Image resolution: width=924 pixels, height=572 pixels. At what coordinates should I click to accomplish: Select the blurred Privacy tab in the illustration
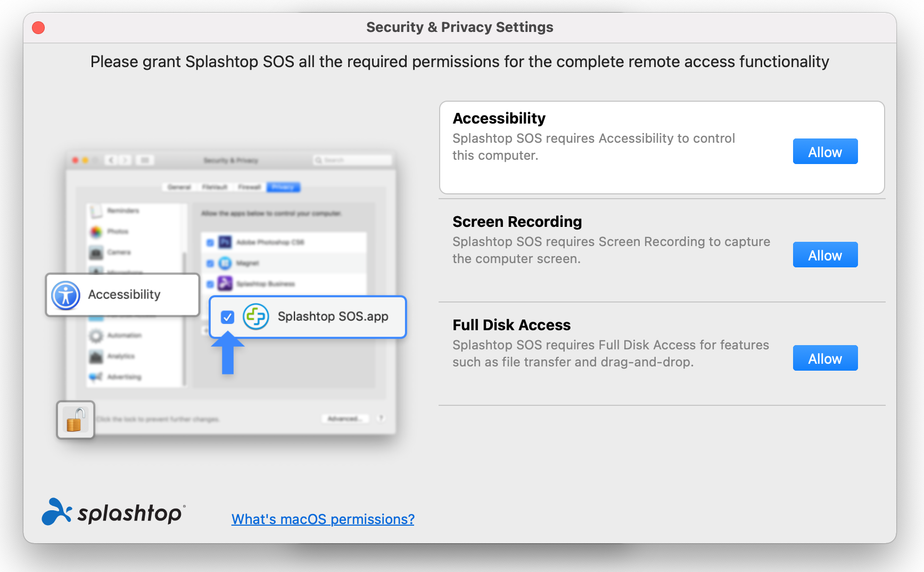coord(284,187)
